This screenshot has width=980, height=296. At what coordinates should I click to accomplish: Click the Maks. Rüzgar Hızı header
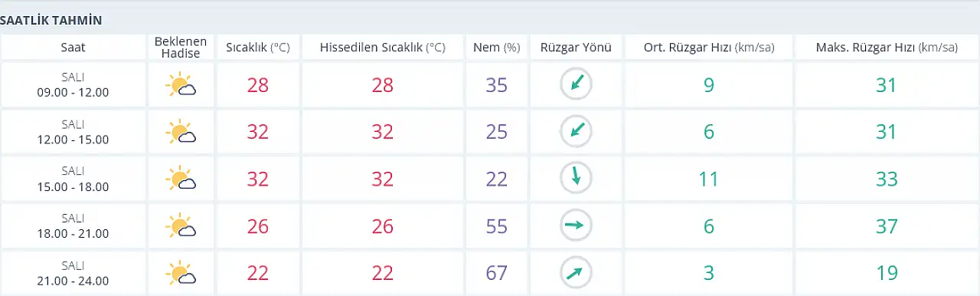[x=887, y=48]
